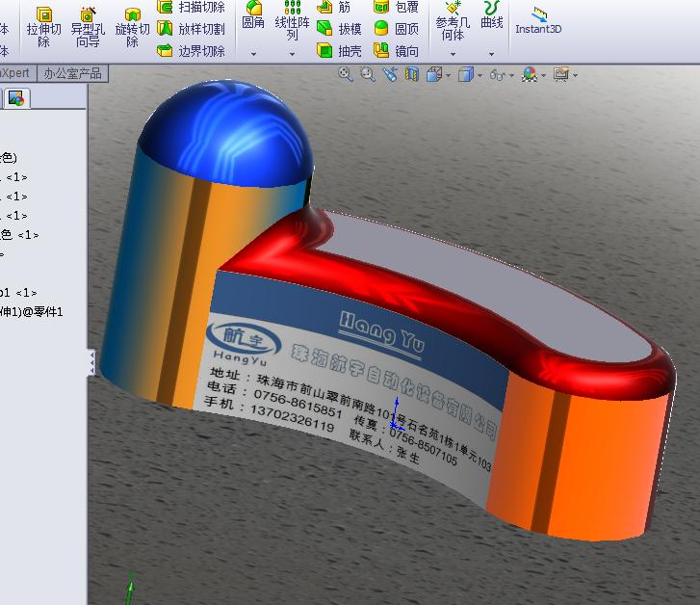Select the 旋转切除 revolved cut tool
The image size is (700, 605).
click(x=132, y=27)
